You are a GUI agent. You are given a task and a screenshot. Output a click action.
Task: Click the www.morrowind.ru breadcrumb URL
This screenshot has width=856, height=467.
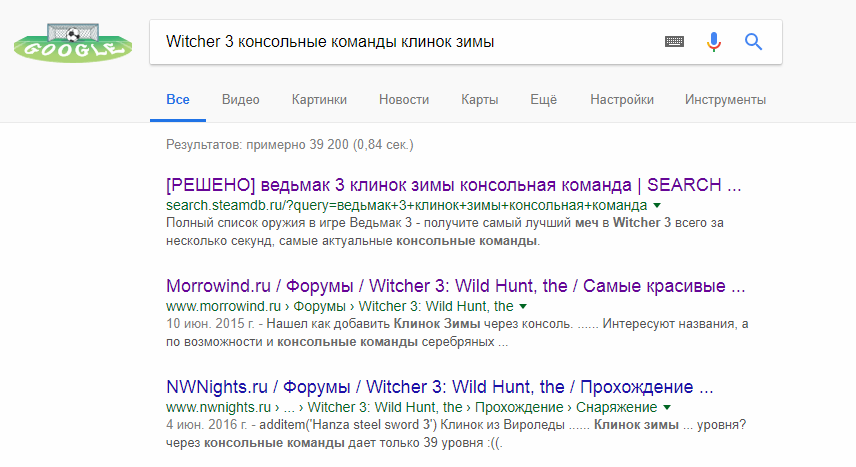[340, 306]
